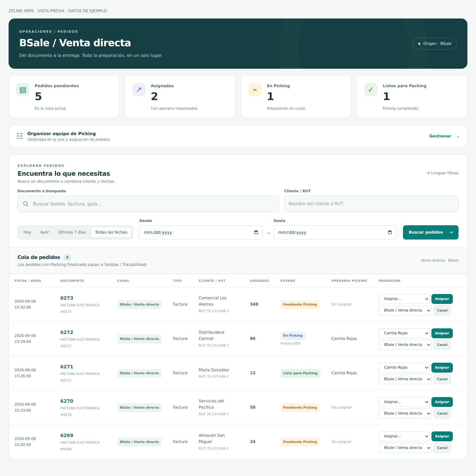Screen dimensions: 476x476
Task: Open document number 6270
Action: tap(67, 401)
